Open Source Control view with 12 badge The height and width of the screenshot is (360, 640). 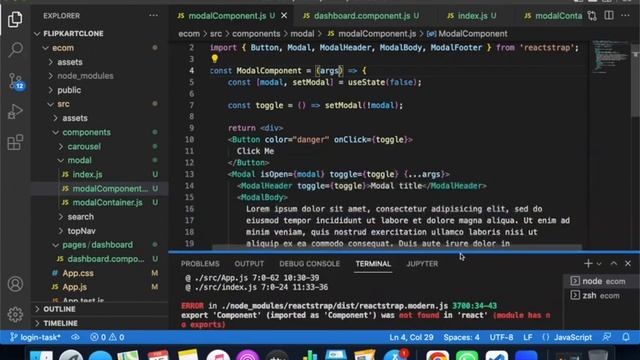pos(16,81)
